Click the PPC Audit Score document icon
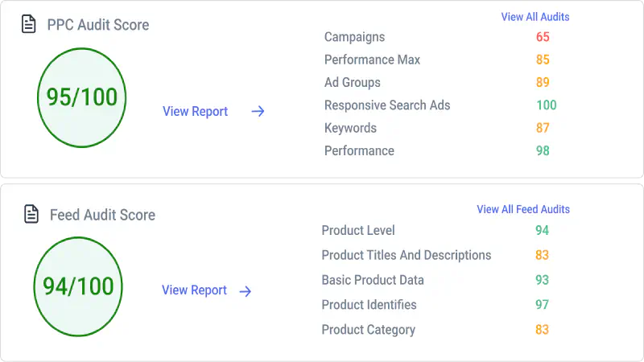Image resolution: width=644 pixels, height=362 pixels. point(28,24)
